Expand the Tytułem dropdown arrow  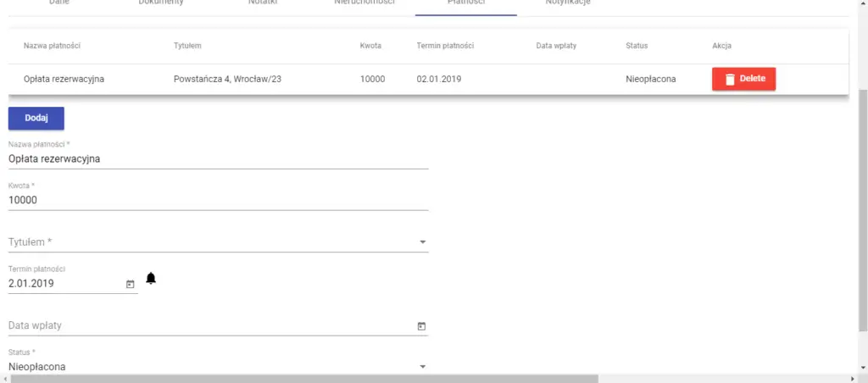(x=422, y=242)
